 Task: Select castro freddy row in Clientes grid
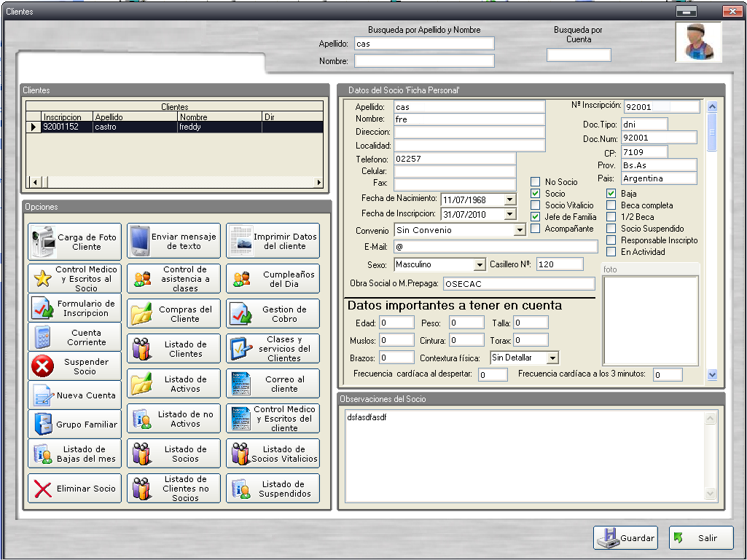pos(174,127)
